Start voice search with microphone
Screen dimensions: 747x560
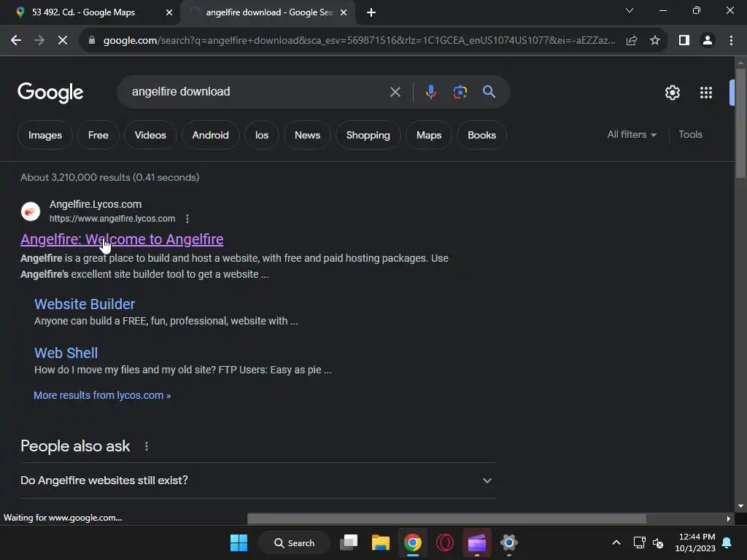tap(430, 92)
